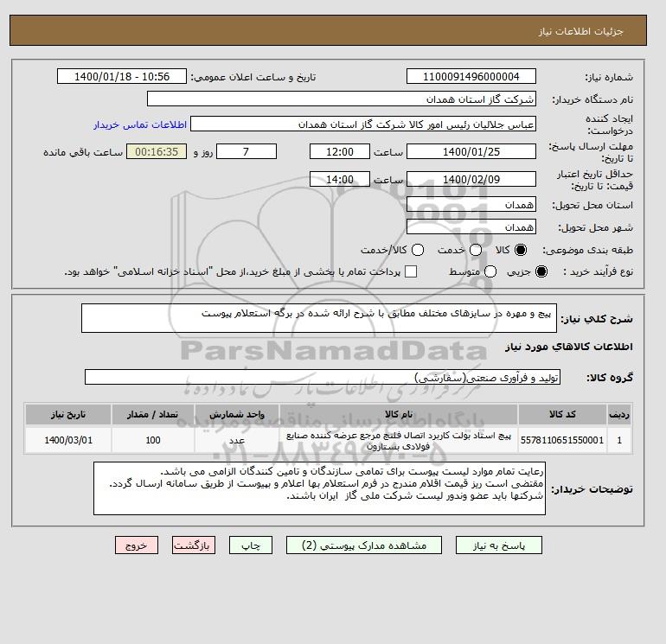Click the deadline hour field 12:00
666x644 pixels.
[x=340, y=151]
